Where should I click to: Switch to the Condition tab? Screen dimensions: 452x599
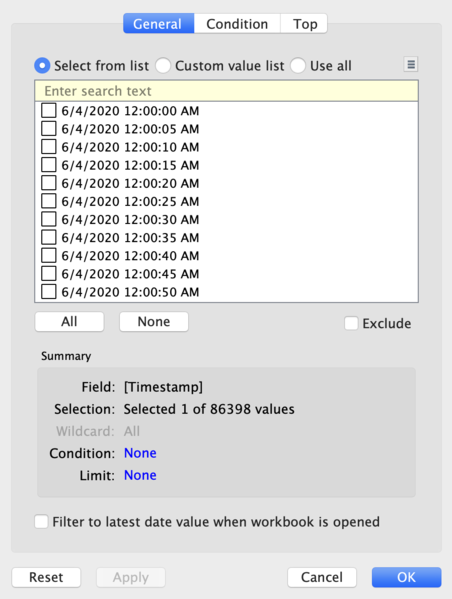[x=237, y=24]
